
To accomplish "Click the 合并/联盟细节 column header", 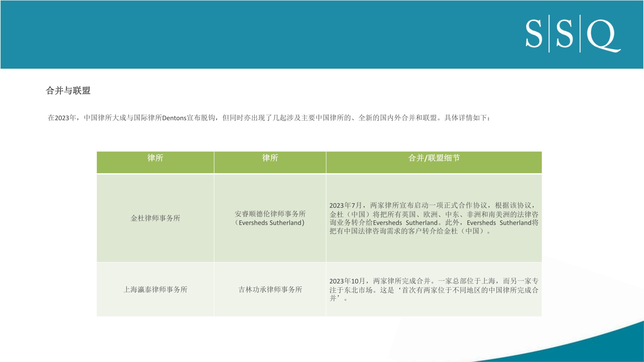I will tap(434, 162).
